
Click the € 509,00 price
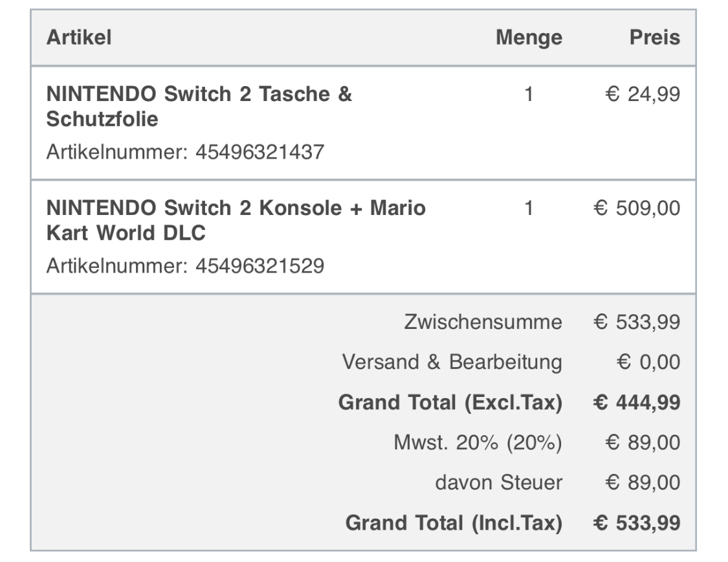pos(637,209)
